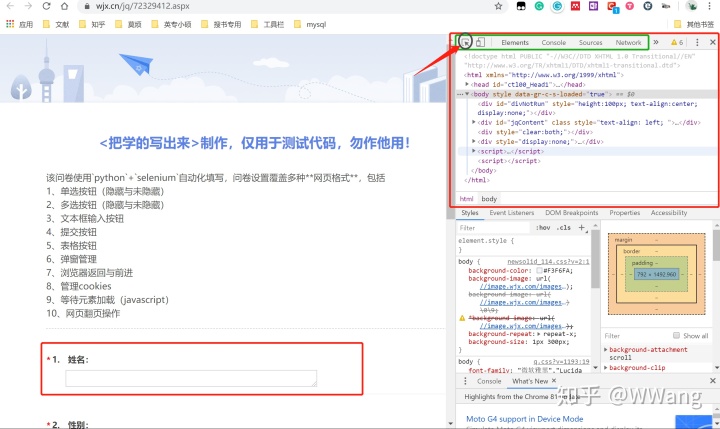Click the computed styles Filter input
The image size is (720, 429).
point(636,335)
